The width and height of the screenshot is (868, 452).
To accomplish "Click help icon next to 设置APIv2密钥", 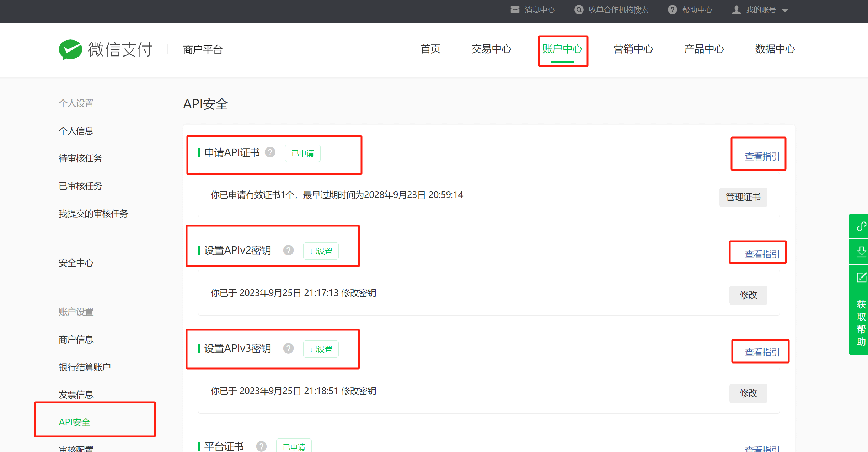I will click(288, 251).
